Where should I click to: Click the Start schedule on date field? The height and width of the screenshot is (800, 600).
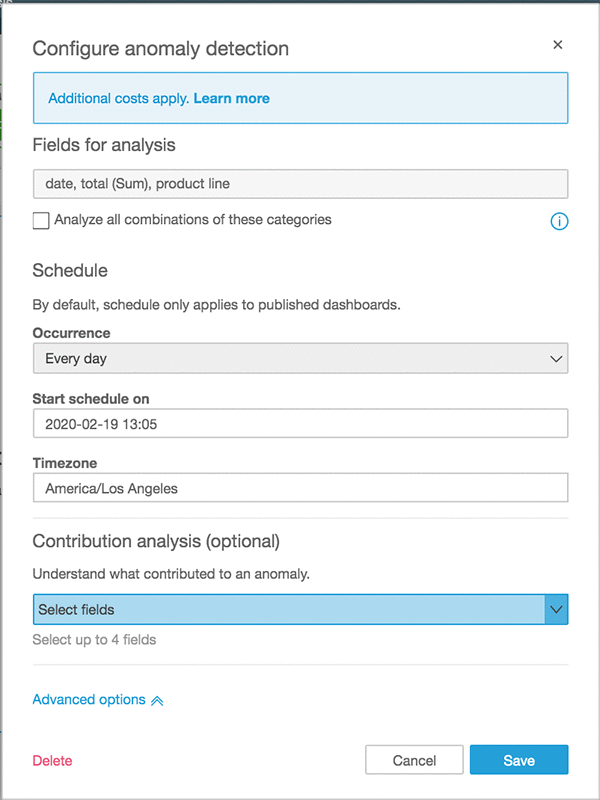[301, 423]
